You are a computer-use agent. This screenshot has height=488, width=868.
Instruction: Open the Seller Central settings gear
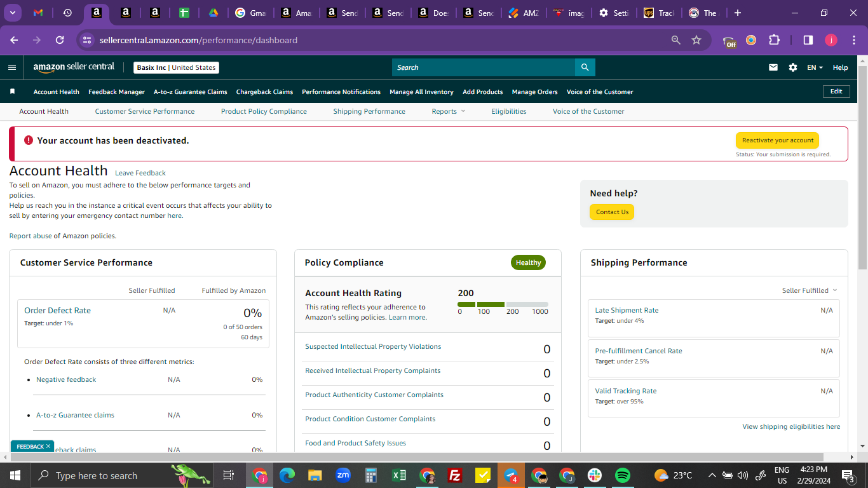(x=793, y=67)
